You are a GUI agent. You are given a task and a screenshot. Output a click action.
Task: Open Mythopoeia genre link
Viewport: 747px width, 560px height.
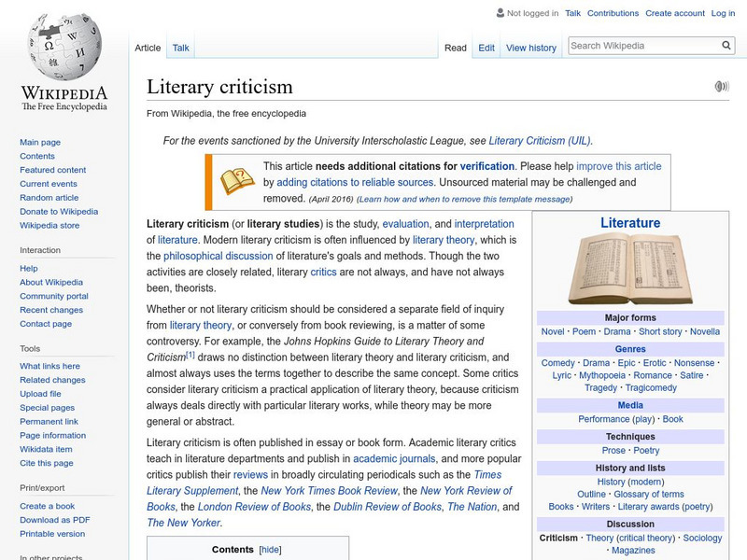pyautogui.click(x=602, y=375)
